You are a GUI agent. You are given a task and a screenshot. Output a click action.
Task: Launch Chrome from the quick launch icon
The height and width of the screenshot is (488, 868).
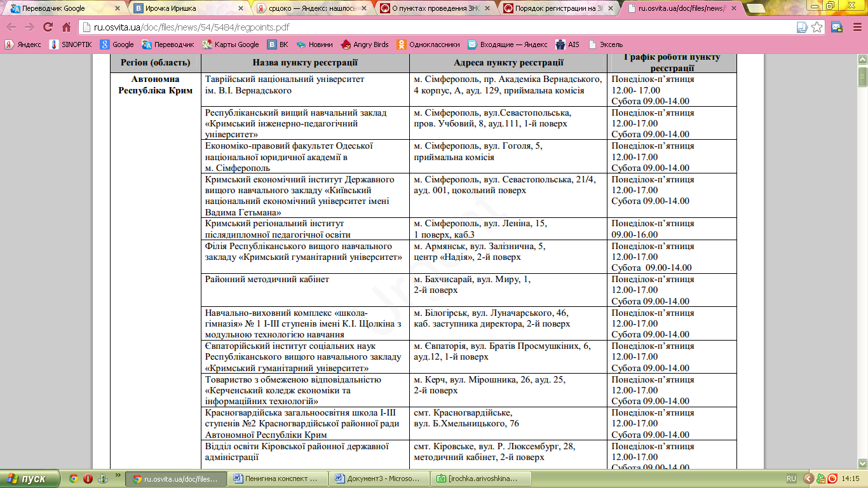pyautogui.click(x=74, y=478)
